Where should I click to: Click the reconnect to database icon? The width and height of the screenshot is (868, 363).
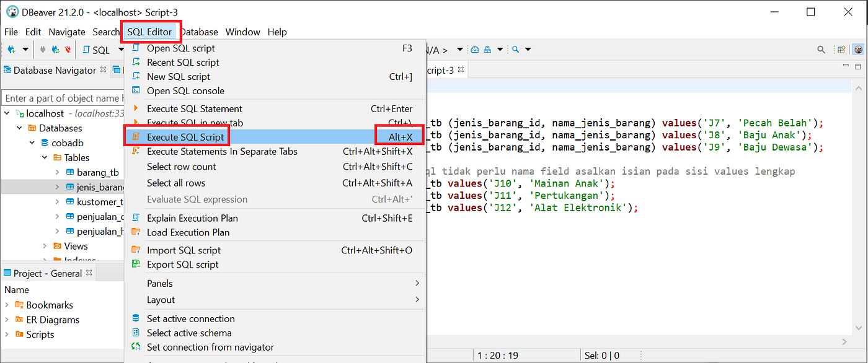pos(56,50)
